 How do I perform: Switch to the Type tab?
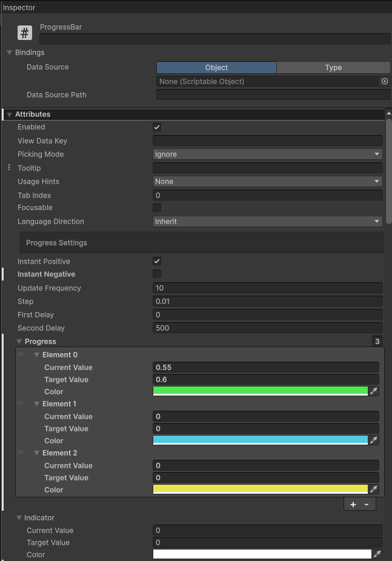(333, 67)
